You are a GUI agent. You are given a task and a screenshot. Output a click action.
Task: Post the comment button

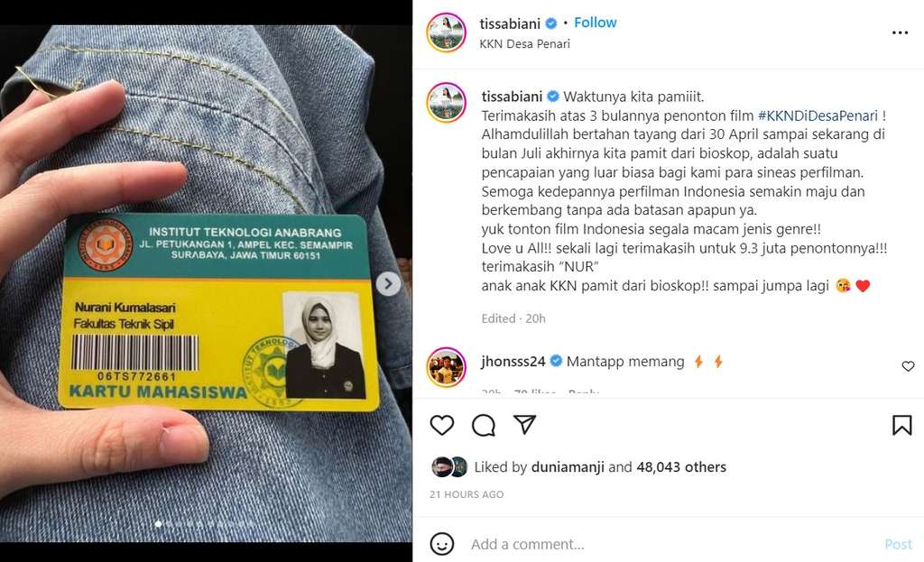point(898,544)
